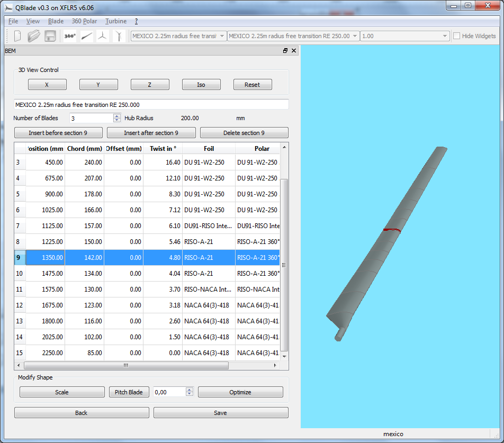This screenshot has height=443, width=504.
Task: Open the Turbine menu
Action: tap(115, 21)
